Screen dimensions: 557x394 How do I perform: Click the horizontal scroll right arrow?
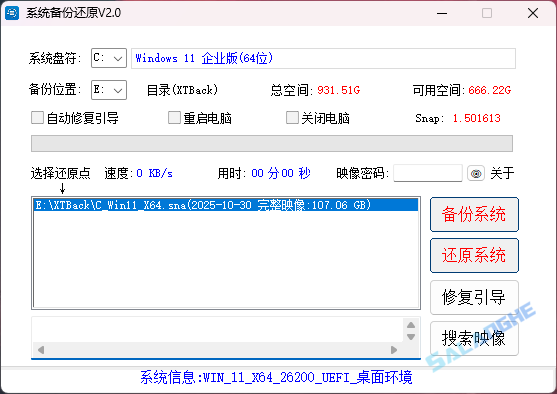[394, 350]
